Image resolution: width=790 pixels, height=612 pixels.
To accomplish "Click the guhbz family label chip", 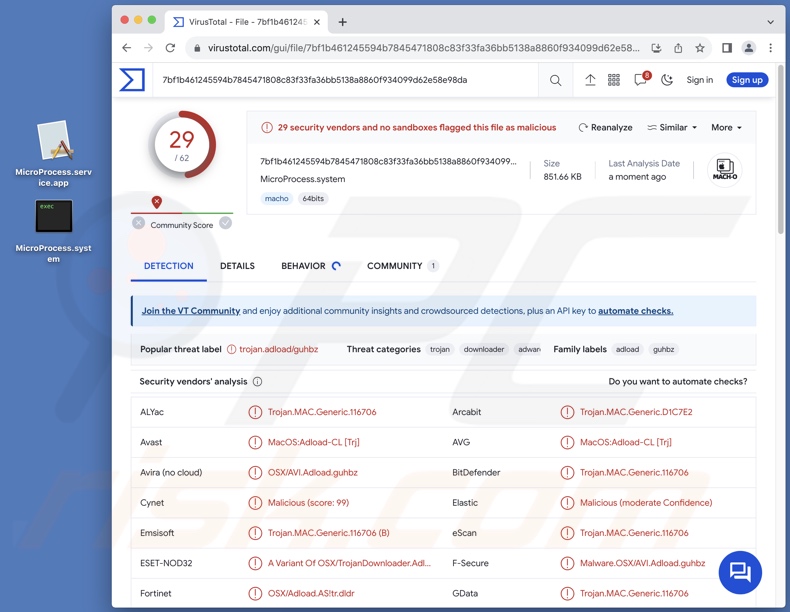I will 664,349.
